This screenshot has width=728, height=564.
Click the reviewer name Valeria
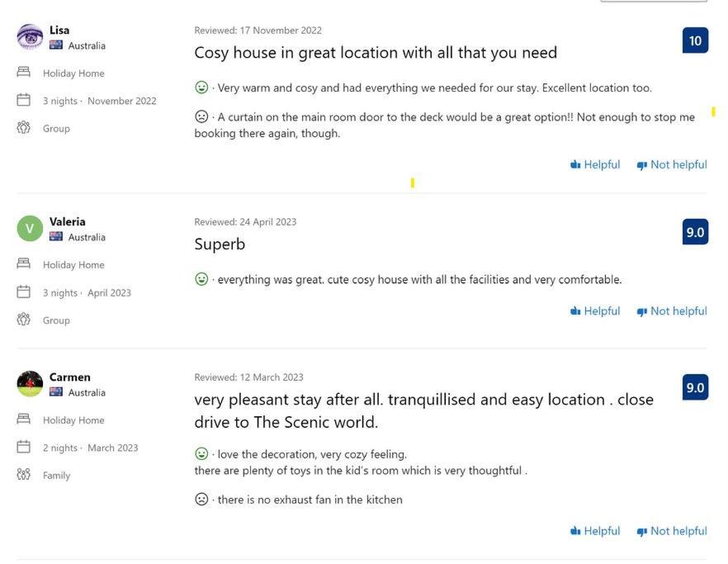point(68,221)
